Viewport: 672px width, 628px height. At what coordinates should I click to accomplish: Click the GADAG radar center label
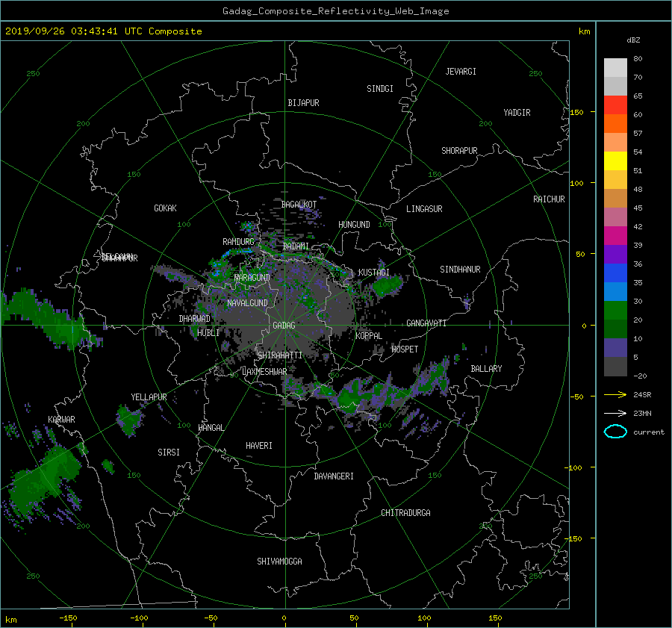[x=284, y=326]
